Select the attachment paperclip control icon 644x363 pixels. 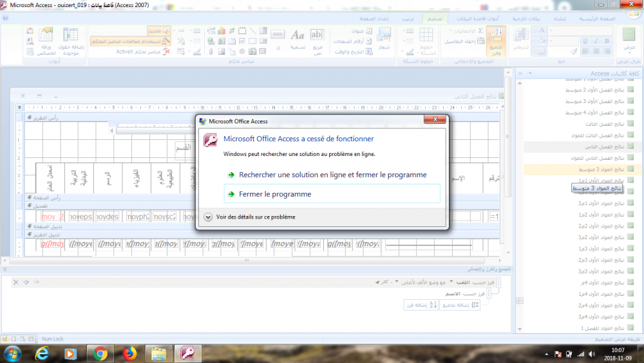pos(211,52)
